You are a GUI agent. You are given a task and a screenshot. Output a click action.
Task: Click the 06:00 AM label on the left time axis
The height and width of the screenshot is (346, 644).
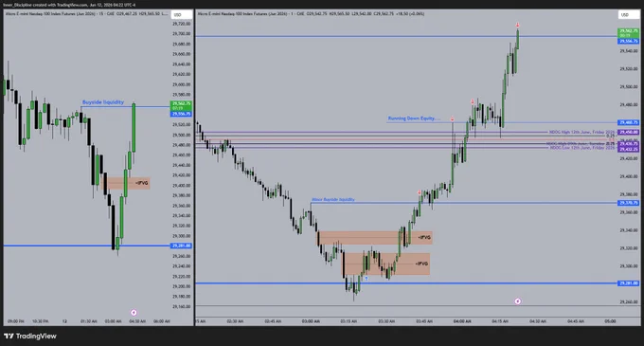[x=161, y=321]
